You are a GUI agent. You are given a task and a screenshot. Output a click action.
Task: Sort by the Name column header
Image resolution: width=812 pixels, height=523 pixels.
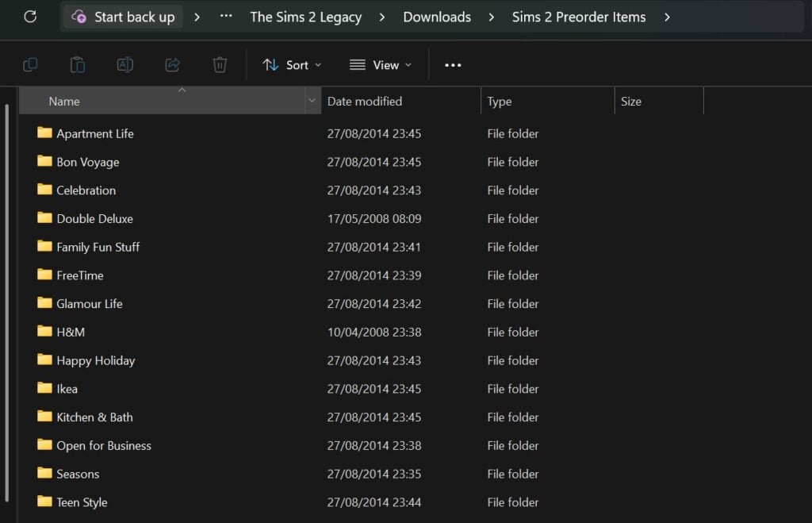[163, 101]
